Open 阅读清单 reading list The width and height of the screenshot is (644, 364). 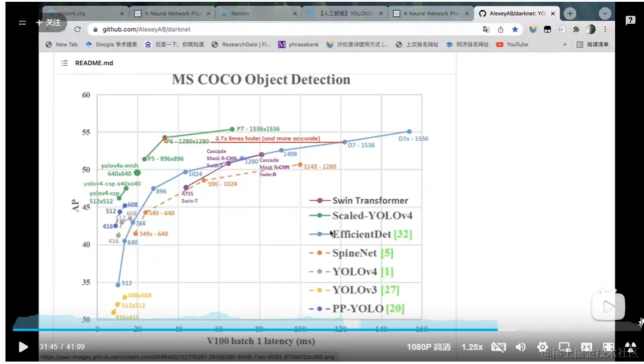592,45
